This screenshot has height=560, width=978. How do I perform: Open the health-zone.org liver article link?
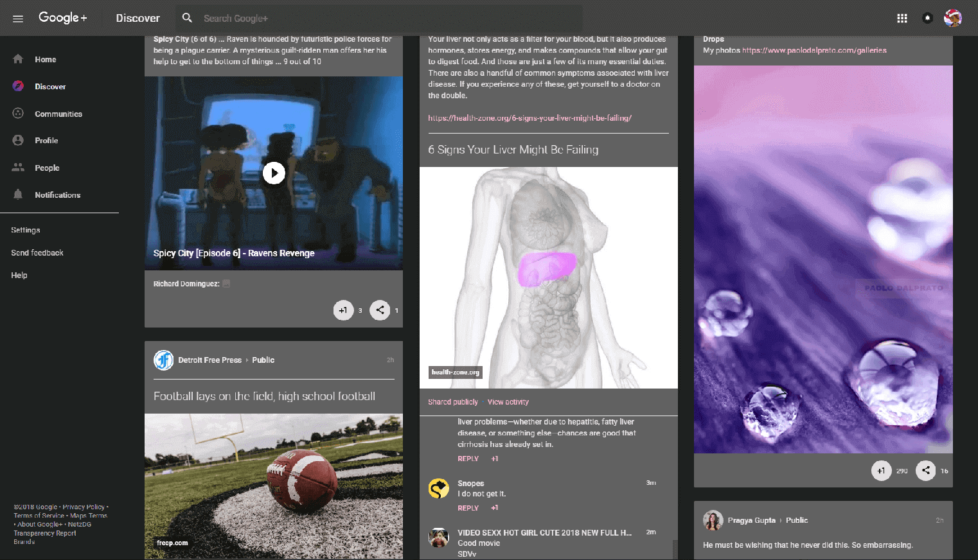point(529,118)
